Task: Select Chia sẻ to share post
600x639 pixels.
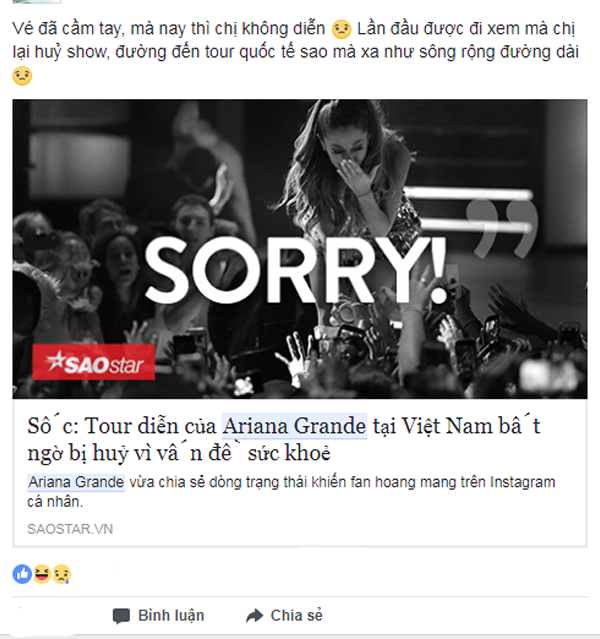Action: pos(296,615)
